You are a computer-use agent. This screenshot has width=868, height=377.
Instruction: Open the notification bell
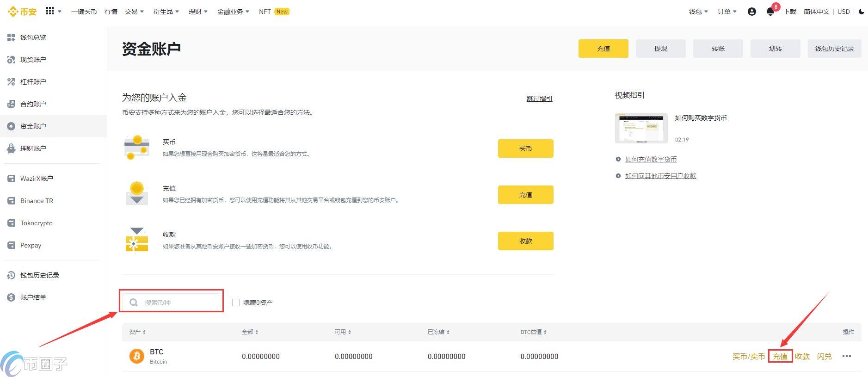tap(770, 12)
